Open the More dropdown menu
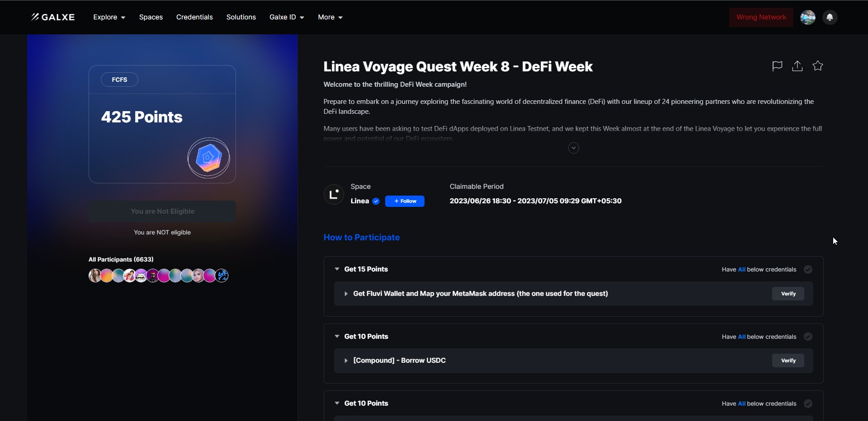 click(330, 17)
